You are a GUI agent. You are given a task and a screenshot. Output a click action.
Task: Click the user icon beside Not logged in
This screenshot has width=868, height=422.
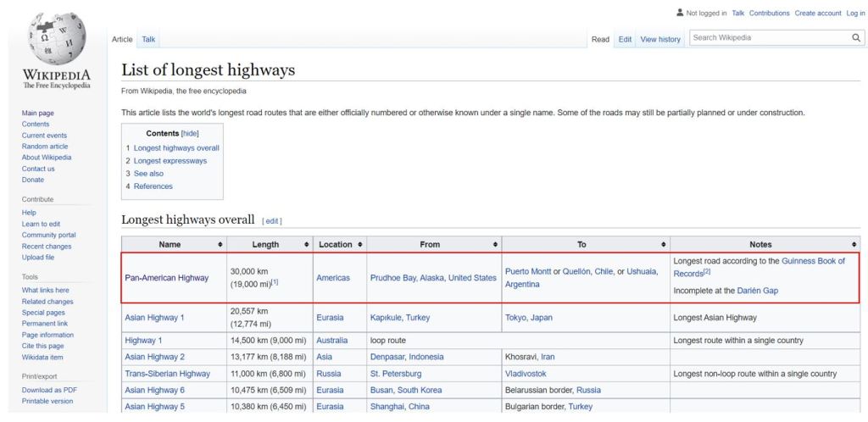680,13
